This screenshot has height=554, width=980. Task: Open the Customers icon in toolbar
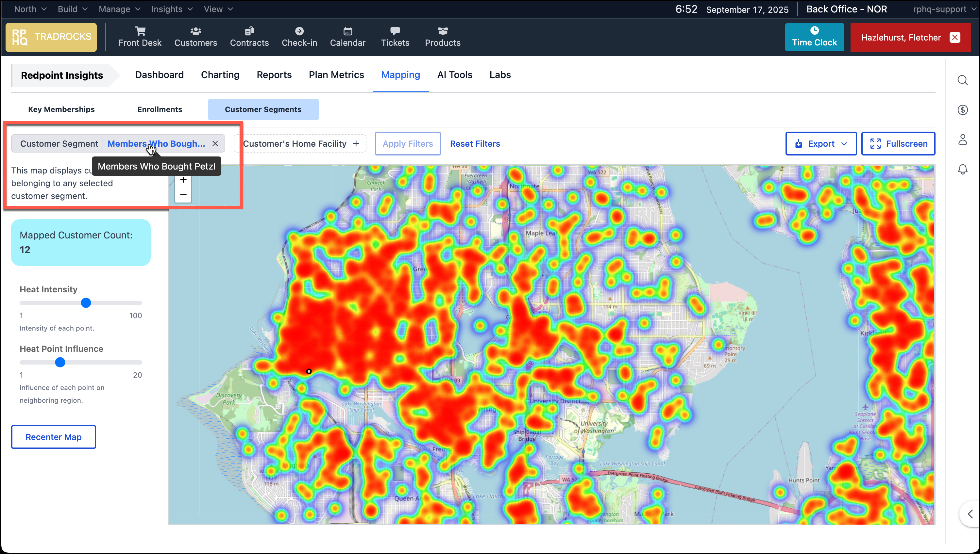pyautogui.click(x=195, y=31)
